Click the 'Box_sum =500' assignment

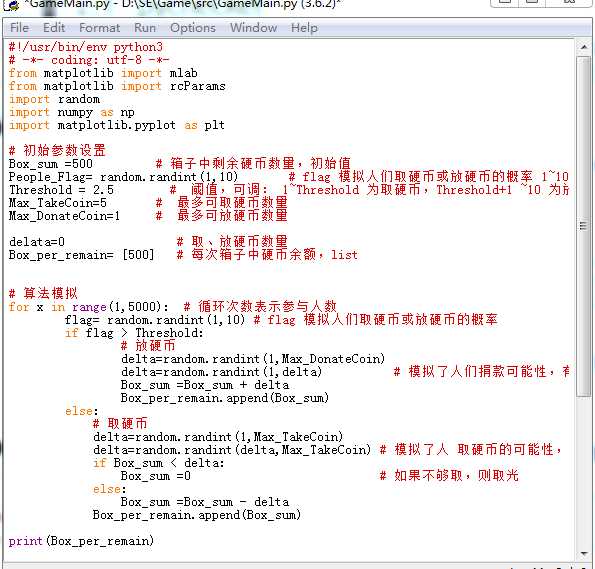[x=51, y=164]
